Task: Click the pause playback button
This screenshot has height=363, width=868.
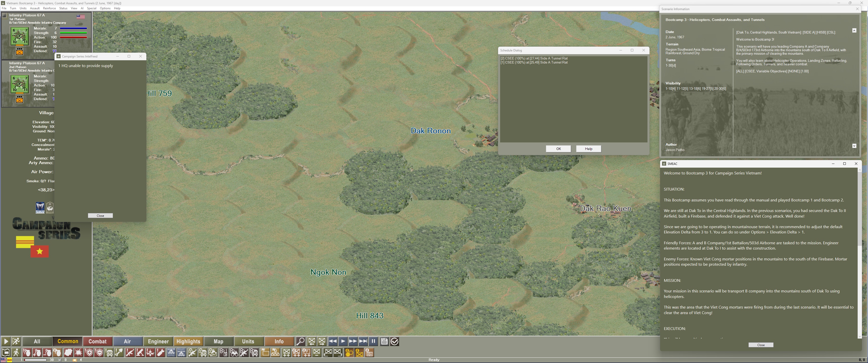Action: [373, 342]
